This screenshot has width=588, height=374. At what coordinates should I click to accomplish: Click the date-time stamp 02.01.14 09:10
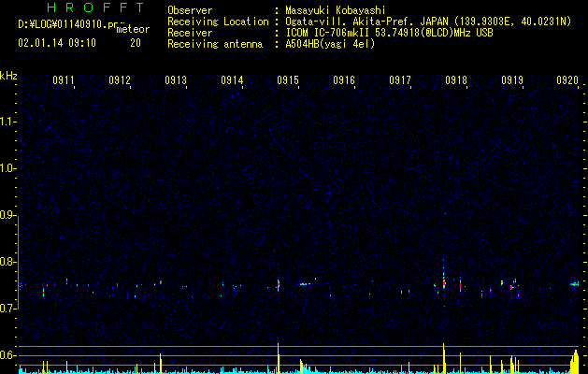57,43
